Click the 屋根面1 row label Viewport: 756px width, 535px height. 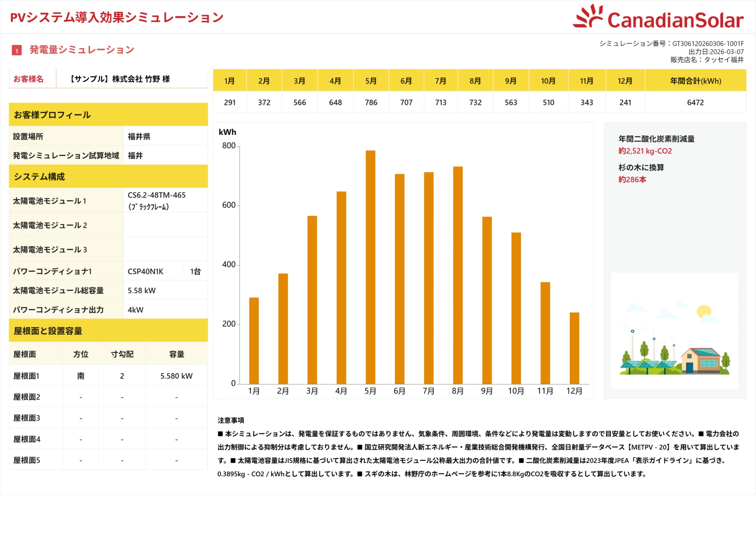tap(26, 376)
